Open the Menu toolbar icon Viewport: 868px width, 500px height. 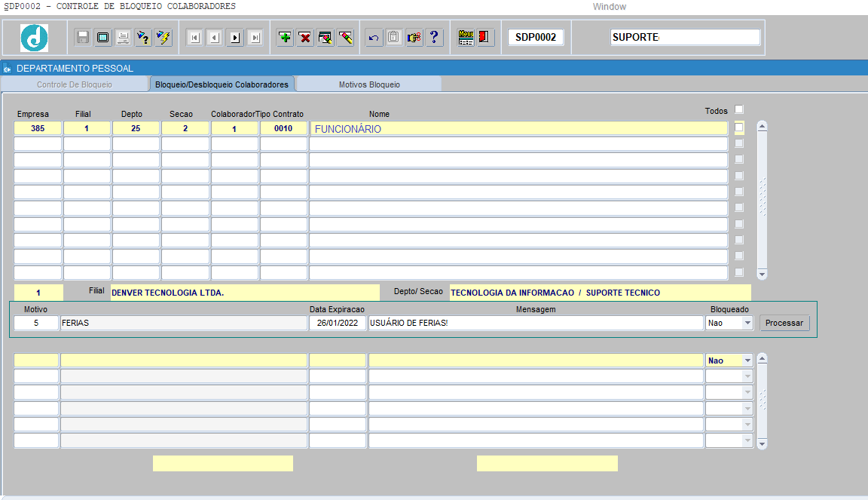(466, 37)
